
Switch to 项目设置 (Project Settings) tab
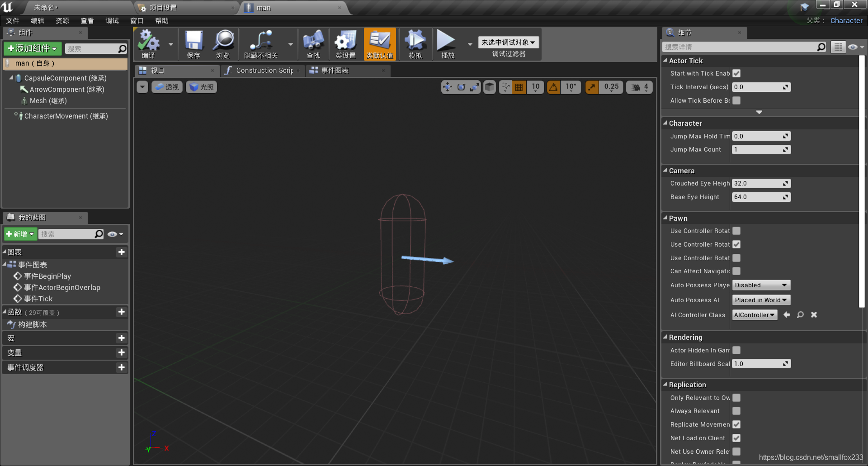click(x=187, y=8)
